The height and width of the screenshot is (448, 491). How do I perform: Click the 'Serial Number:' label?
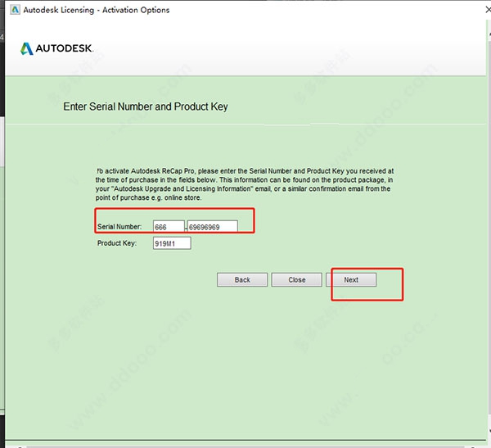(x=119, y=226)
